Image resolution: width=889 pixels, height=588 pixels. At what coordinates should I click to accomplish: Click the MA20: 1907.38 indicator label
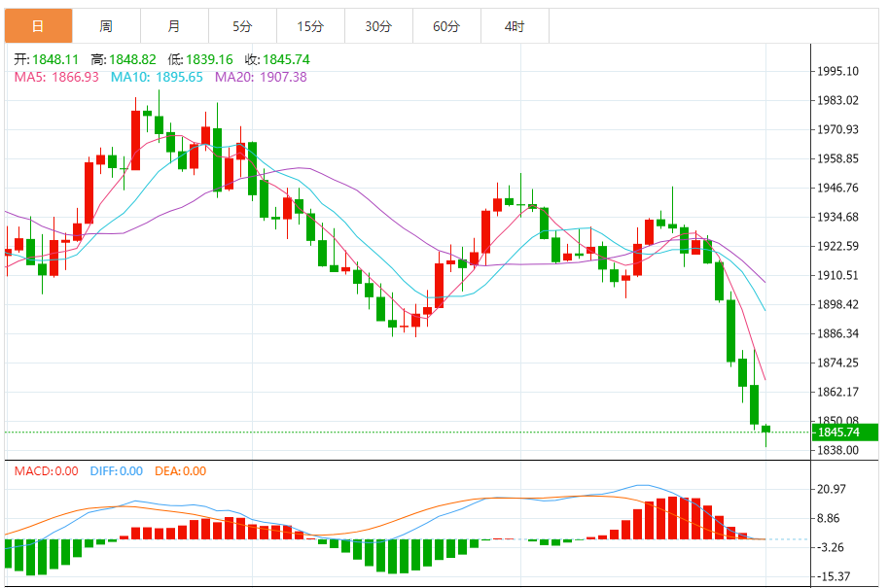click(x=261, y=77)
